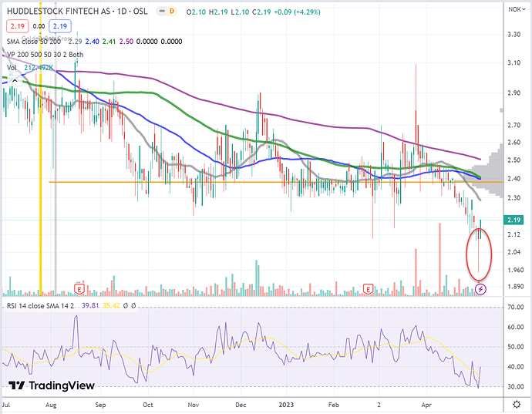Viewport: 532px width, 414px height.
Task: Select the Vol 212.492K indicator legend
Action: pyautogui.click(x=30, y=68)
